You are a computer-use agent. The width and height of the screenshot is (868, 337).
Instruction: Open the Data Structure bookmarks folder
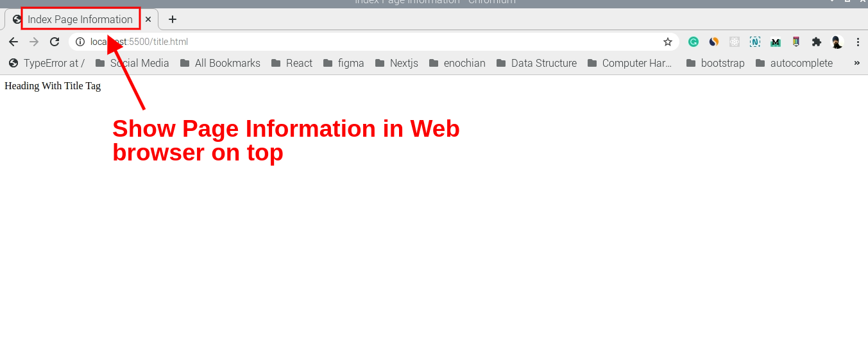[x=536, y=63]
